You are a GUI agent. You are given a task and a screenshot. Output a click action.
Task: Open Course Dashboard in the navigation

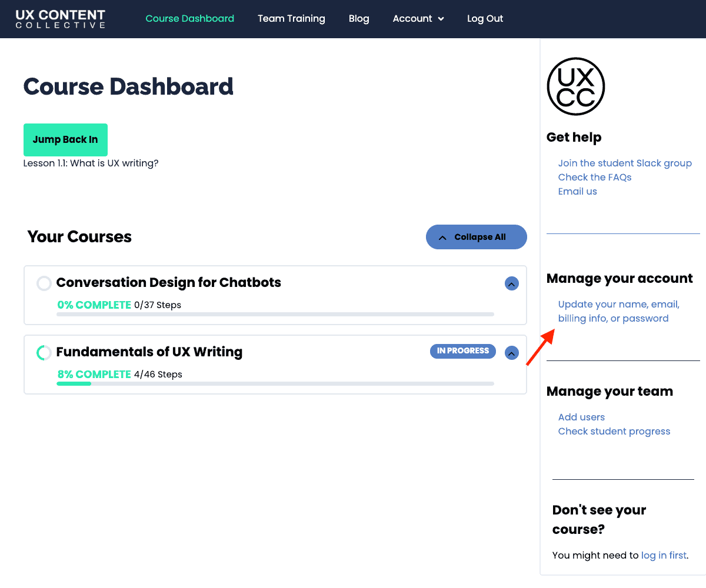pos(190,19)
